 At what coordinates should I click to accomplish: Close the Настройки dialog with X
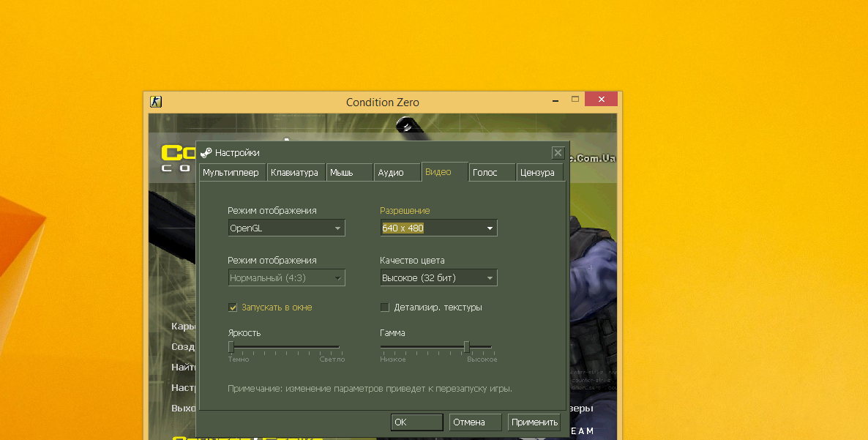(558, 153)
